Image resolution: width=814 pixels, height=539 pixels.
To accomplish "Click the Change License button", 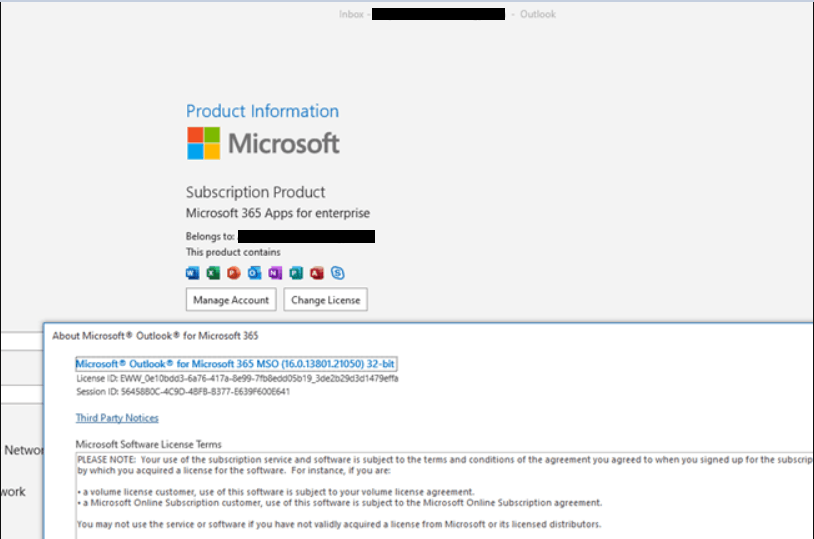I will coord(325,300).
